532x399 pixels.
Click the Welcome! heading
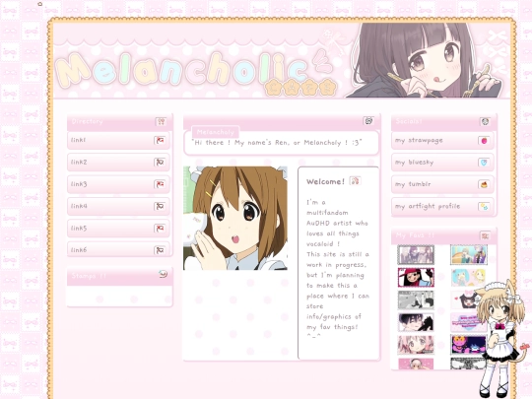(x=325, y=181)
